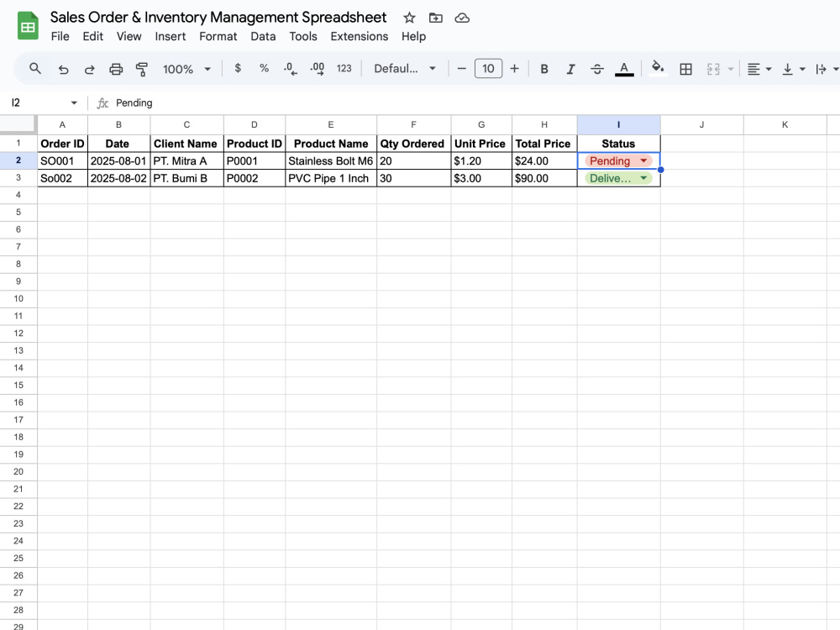Select the Order ID header cell

click(62, 144)
